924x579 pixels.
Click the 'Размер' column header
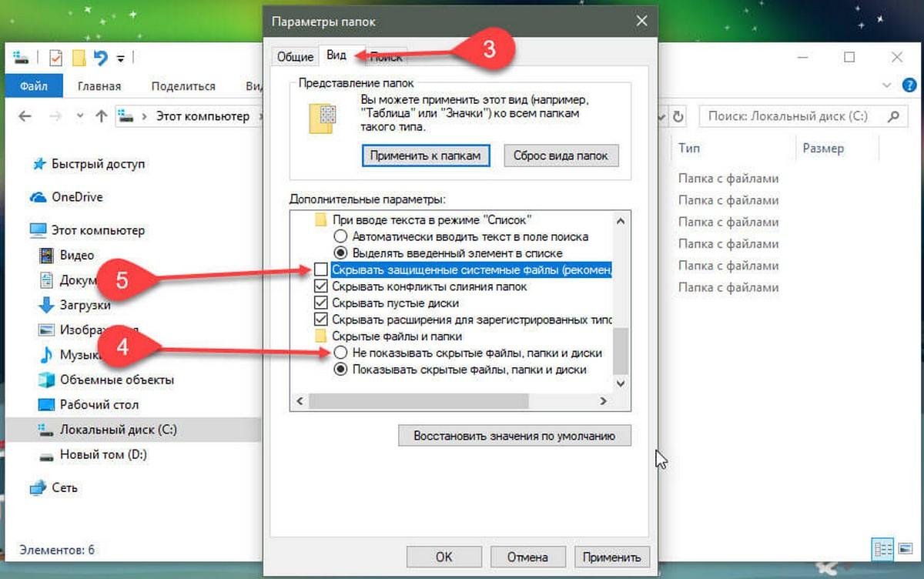(x=823, y=148)
